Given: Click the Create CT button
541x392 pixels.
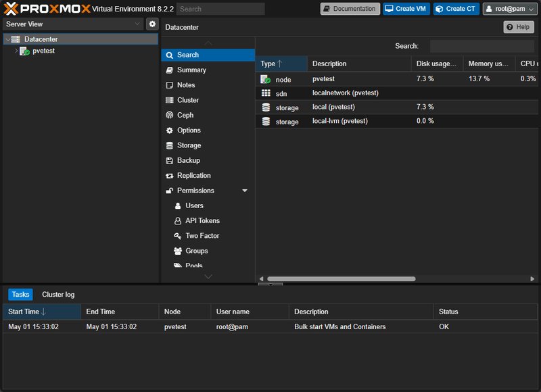Looking at the screenshot, I should (456, 9).
